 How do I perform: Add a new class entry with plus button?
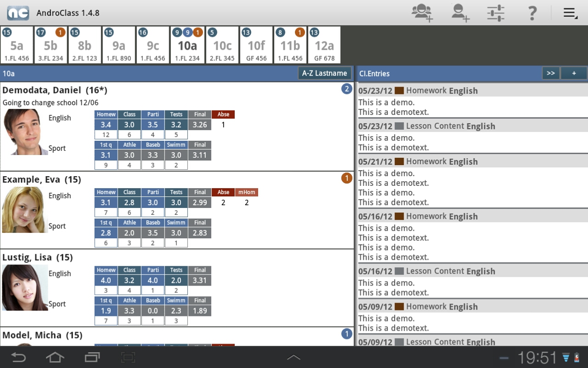[574, 73]
